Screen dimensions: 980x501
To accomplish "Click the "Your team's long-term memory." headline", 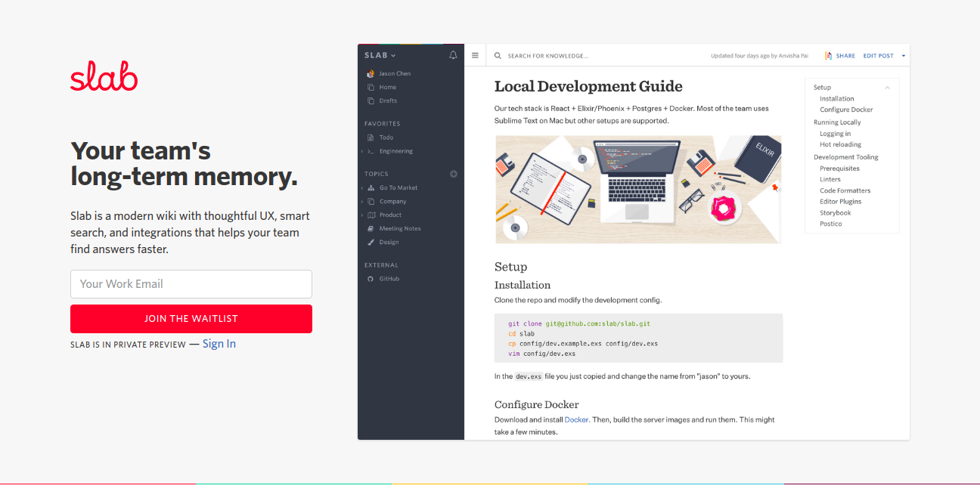I will coord(184,163).
